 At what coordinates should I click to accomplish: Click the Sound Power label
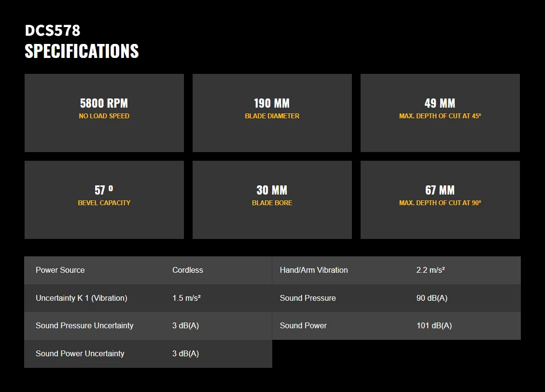pyautogui.click(x=304, y=326)
